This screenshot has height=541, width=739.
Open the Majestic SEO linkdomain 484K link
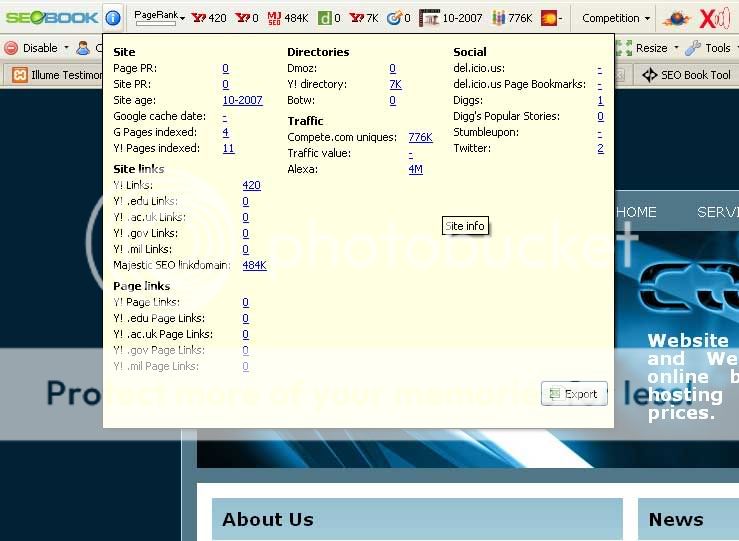(255, 265)
